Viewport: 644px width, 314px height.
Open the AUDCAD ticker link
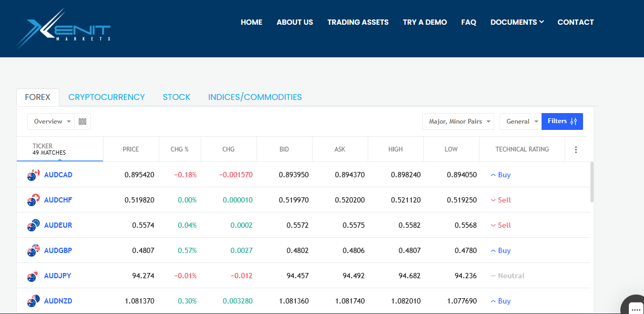(x=58, y=175)
